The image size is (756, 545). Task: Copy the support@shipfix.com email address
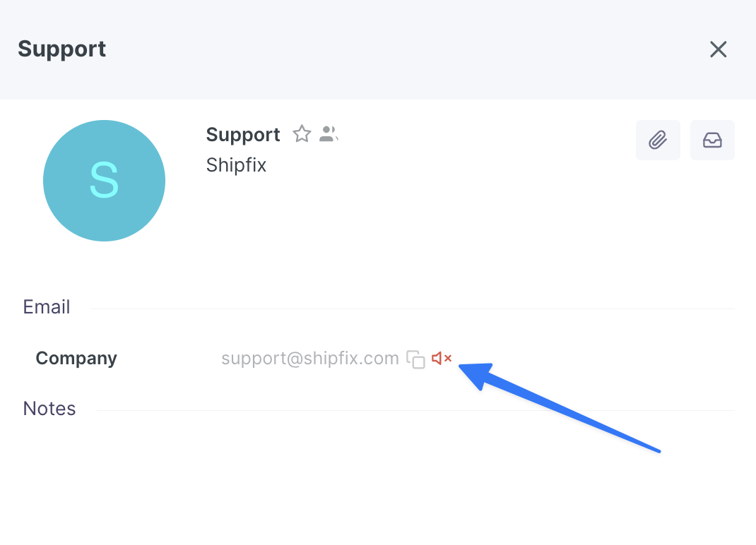point(415,359)
